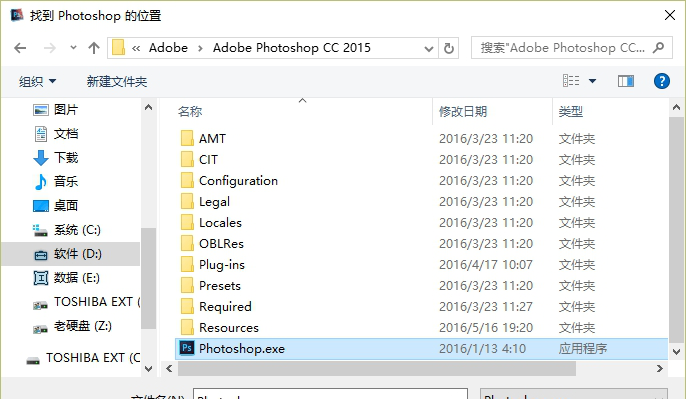This screenshot has width=686, height=414.
Task: Expand the address bar history dropdown
Action: coord(429,49)
